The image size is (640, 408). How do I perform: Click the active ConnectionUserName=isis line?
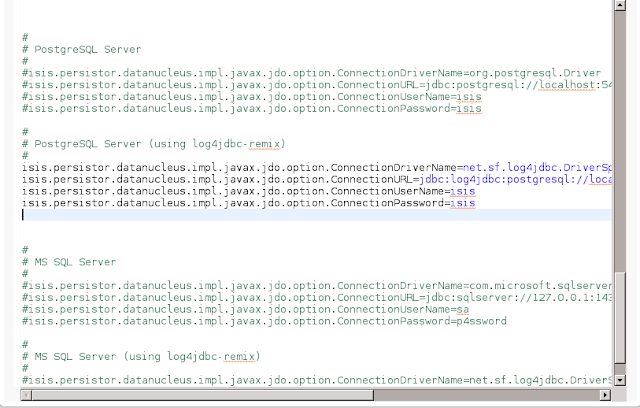pos(249,191)
